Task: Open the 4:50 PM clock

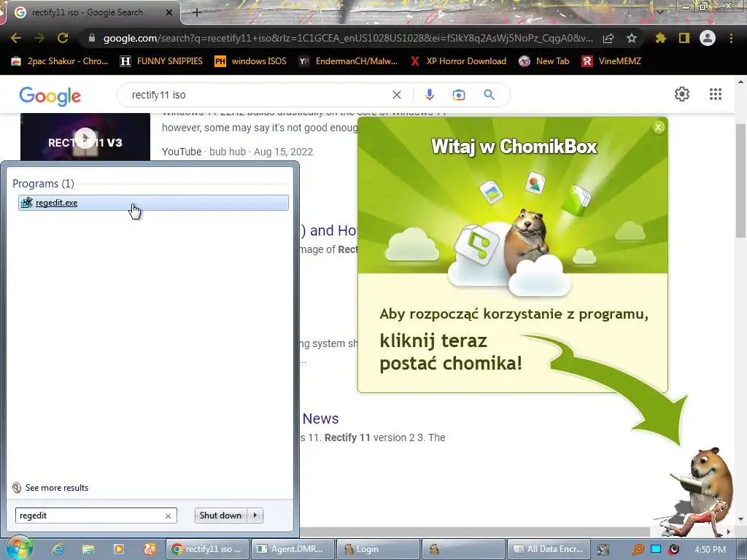Action: coord(710,550)
